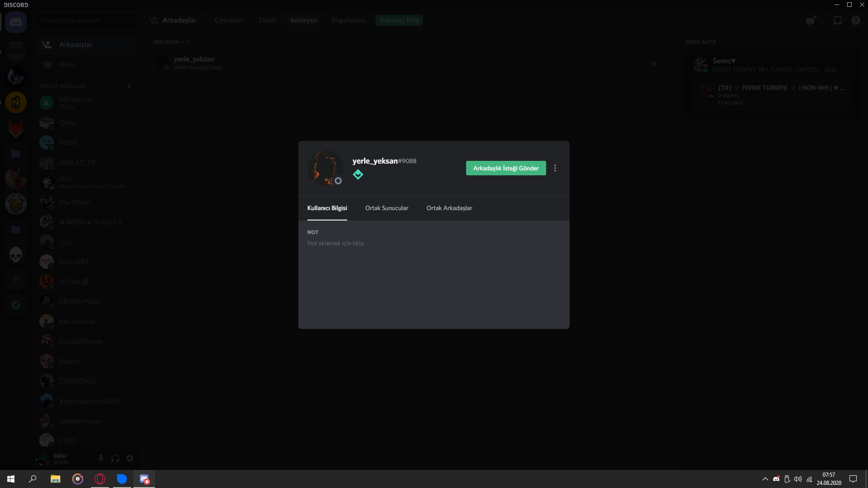Click the FIVEM TURKIYE activity entry
This screenshot has height=488, width=868.
pos(774,95)
